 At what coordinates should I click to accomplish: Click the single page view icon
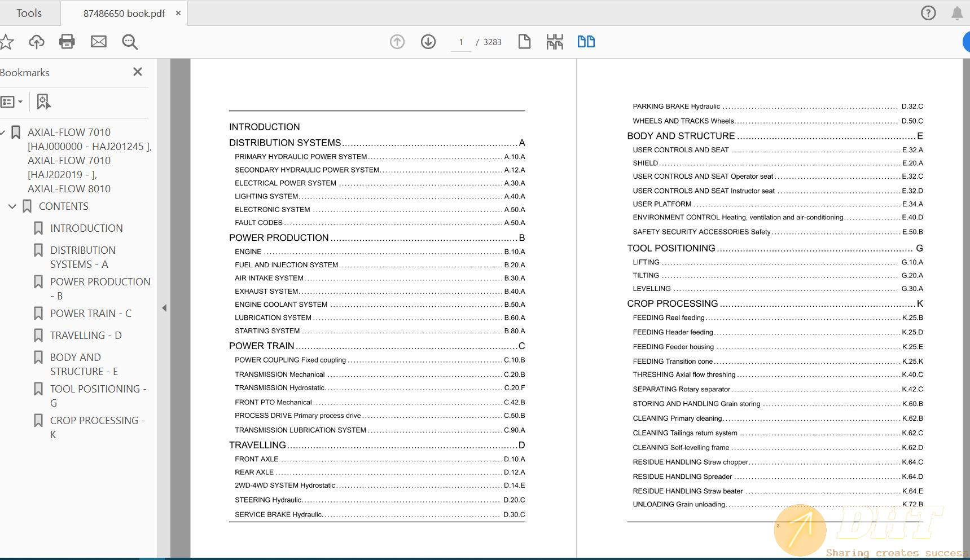(524, 42)
